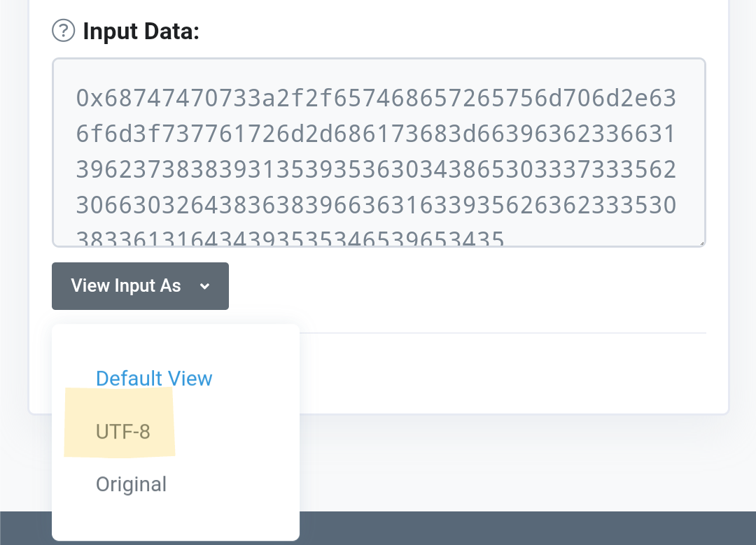This screenshot has width=756, height=545.
Task: Place cursor on hex line starting 39623738
Action: [376, 169]
